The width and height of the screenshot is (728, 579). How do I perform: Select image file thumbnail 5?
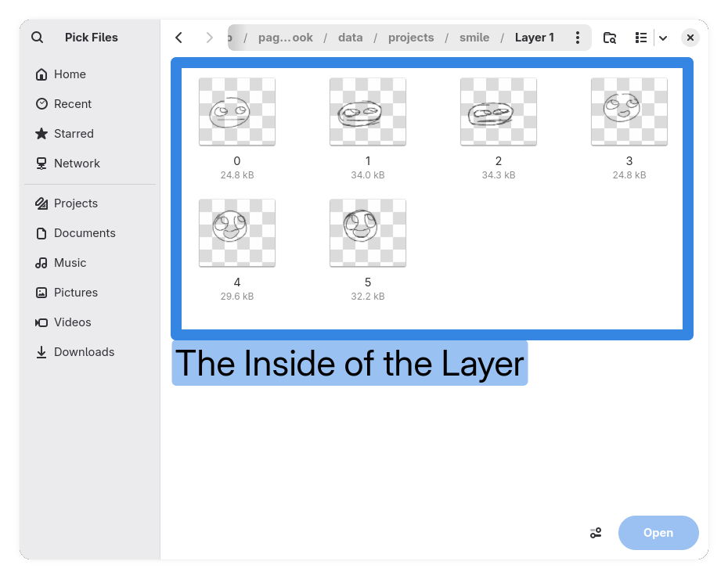click(368, 233)
